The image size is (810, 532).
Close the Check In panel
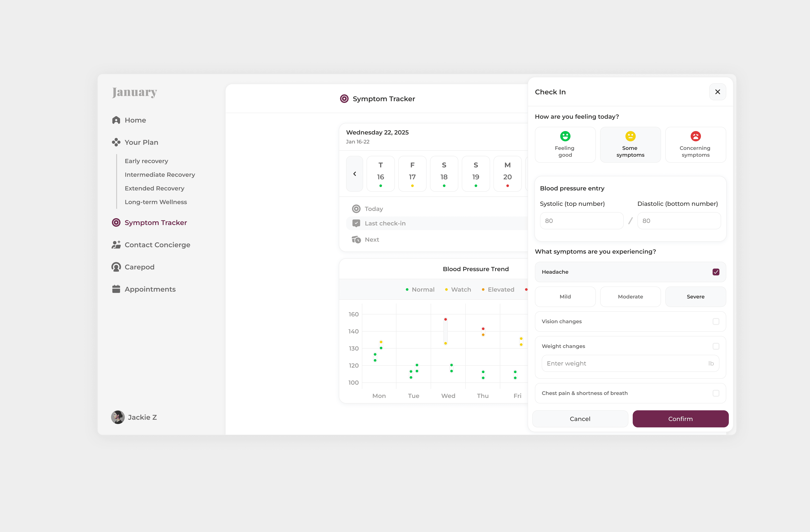pos(717,92)
